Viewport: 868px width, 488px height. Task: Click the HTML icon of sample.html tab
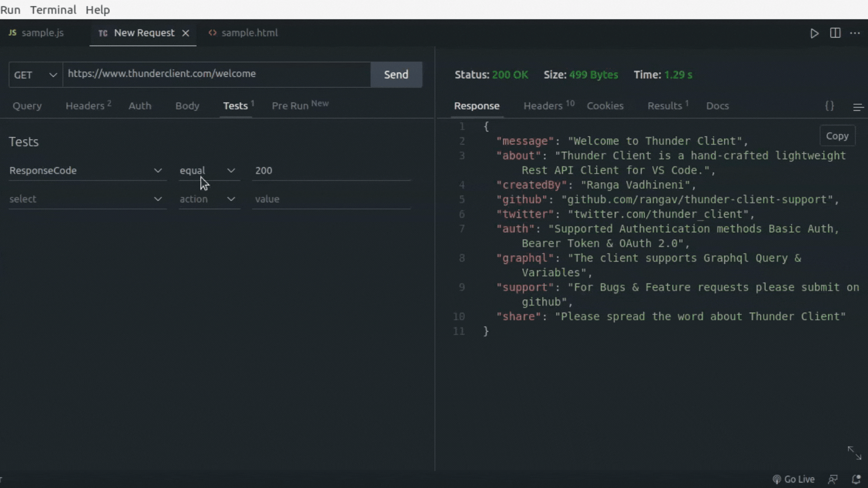[x=212, y=33]
